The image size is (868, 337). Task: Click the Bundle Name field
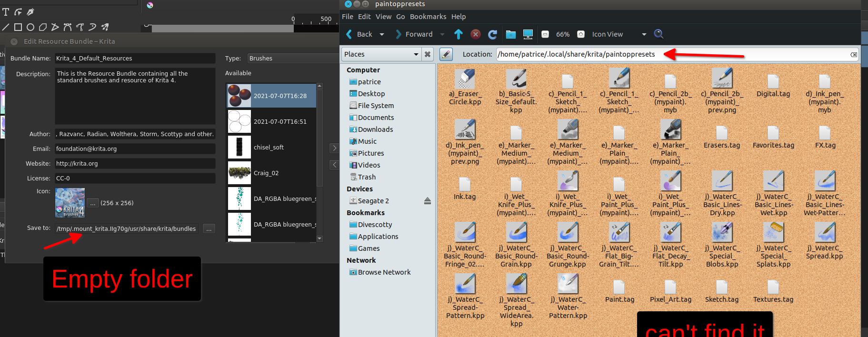(135, 58)
